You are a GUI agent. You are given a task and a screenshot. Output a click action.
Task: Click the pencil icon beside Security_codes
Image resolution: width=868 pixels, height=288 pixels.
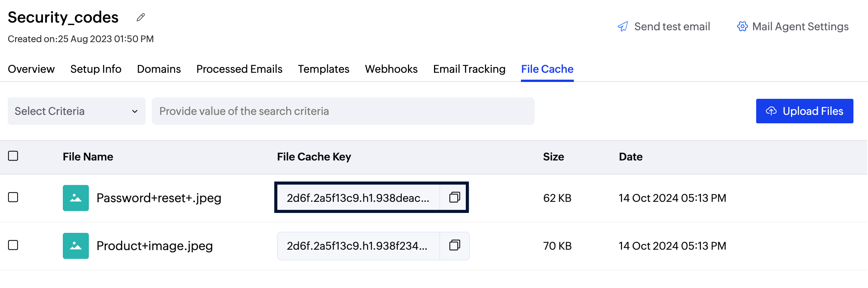[141, 17]
